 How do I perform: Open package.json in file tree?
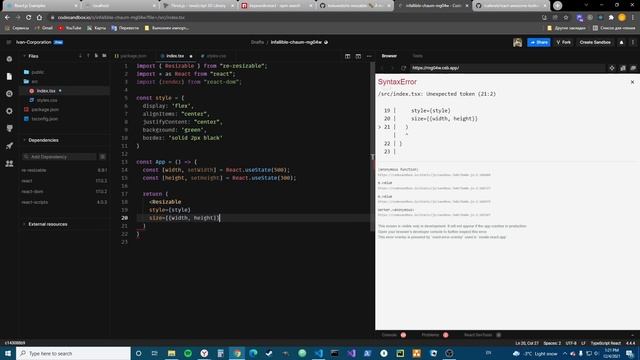[x=45, y=109]
